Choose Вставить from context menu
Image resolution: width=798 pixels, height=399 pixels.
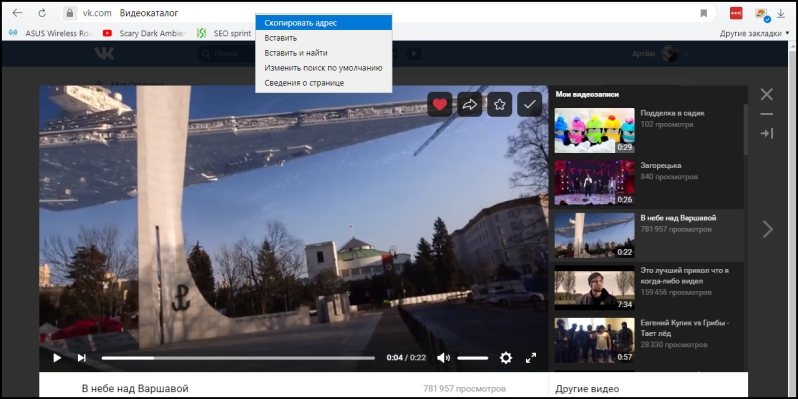pos(324,38)
